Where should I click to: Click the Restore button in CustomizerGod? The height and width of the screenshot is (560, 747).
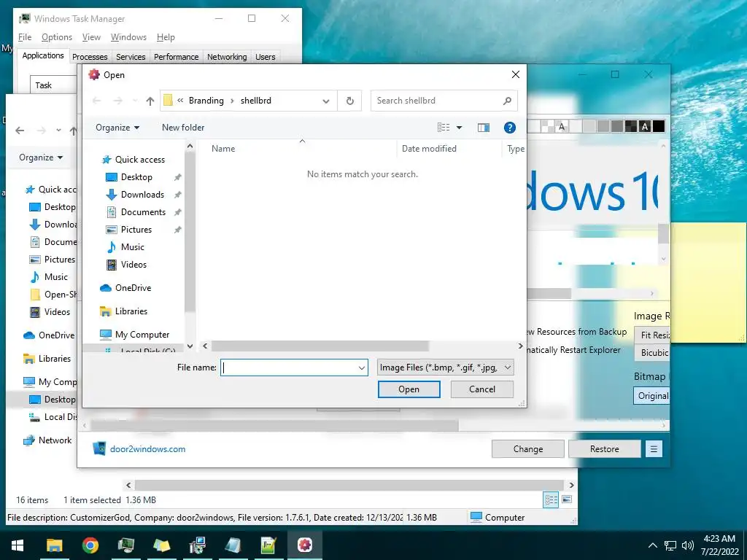(605, 449)
